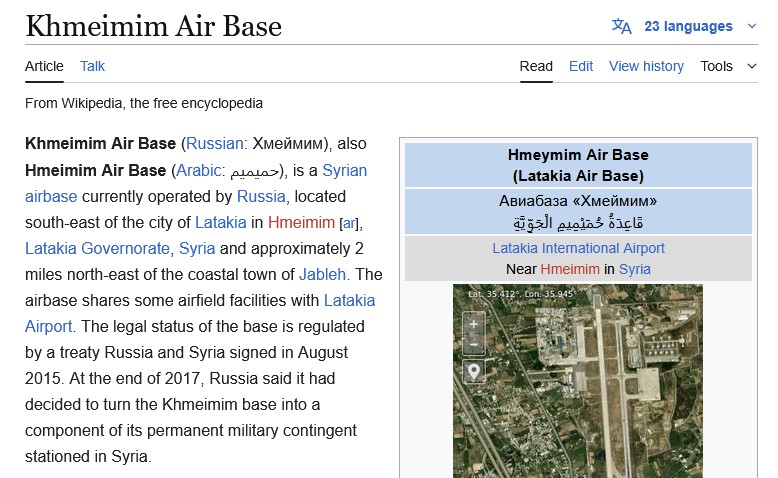Expand the Tools menu chevron
Image resolution: width=778 pixels, height=478 pixels.
(x=752, y=66)
